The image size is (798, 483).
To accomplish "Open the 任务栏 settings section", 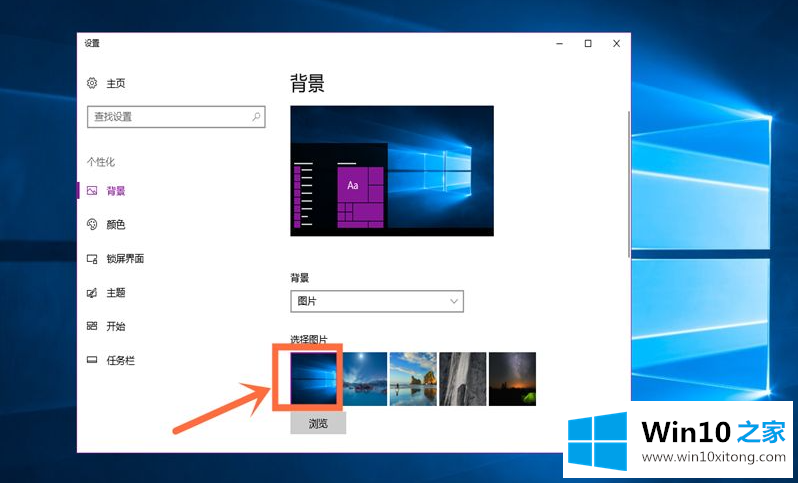I will click(121, 360).
